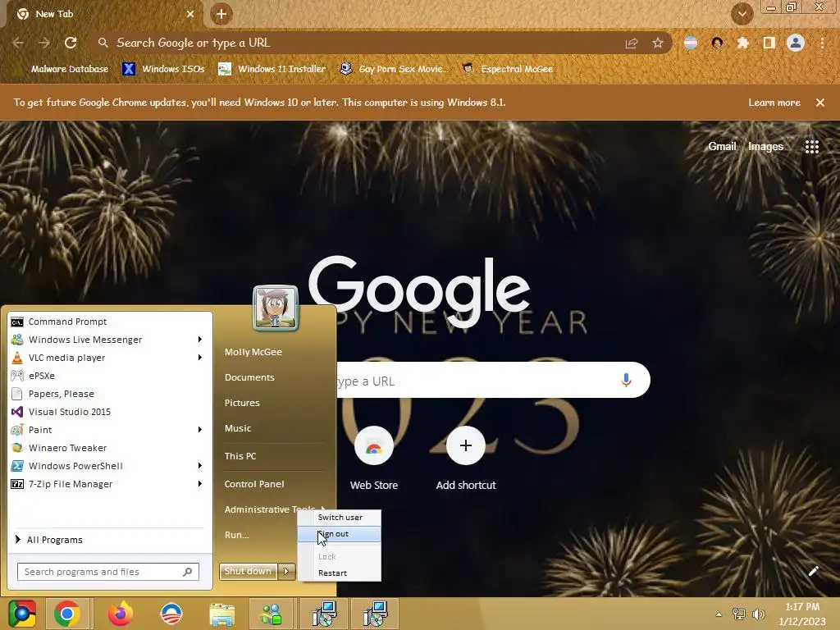Expand the Paint jump list arrow
This screenshot has width=840, height=630.
click(x=200, y=430)
